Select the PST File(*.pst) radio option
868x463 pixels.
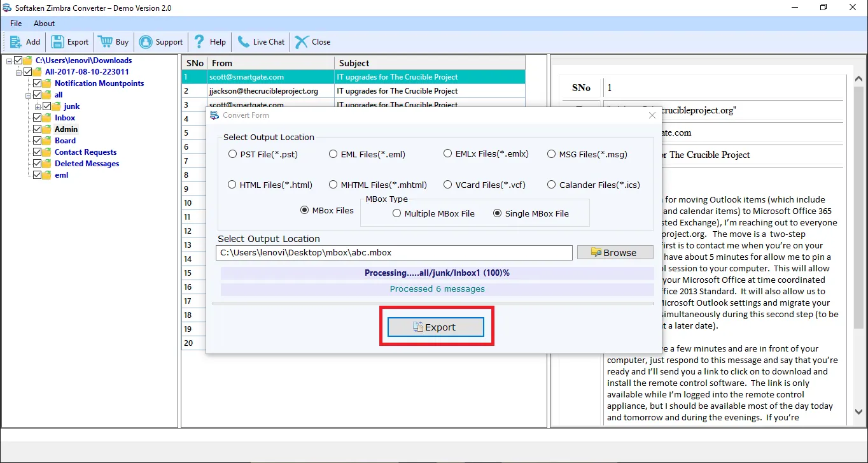pos(232,154)
